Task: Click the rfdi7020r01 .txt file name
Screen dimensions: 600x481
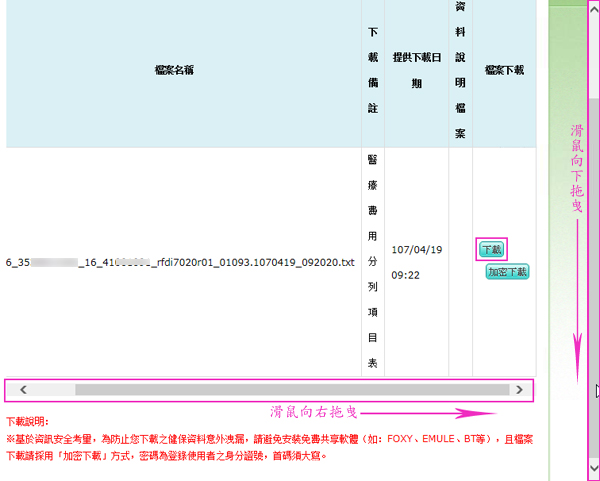Action: pos(180,263)
